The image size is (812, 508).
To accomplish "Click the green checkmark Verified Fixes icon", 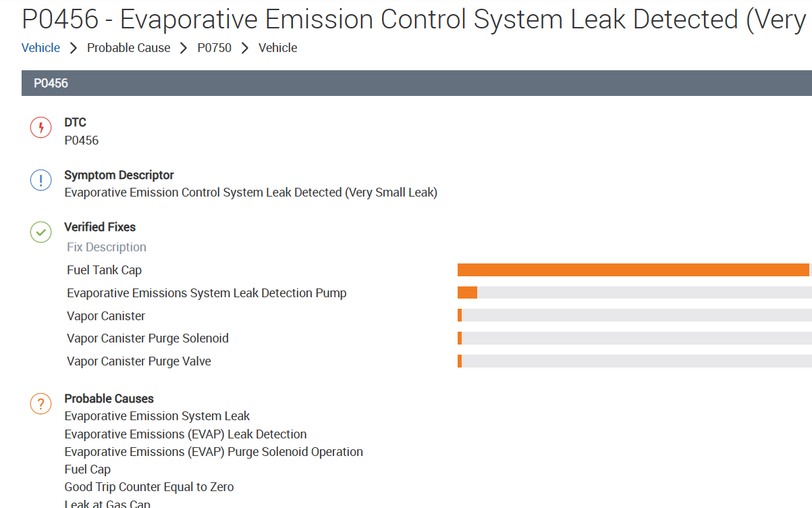I will click(x=40, y=232).
